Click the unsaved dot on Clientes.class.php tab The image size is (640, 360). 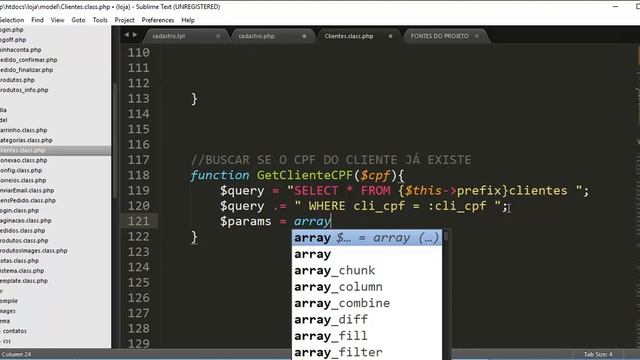coord(390,36)
